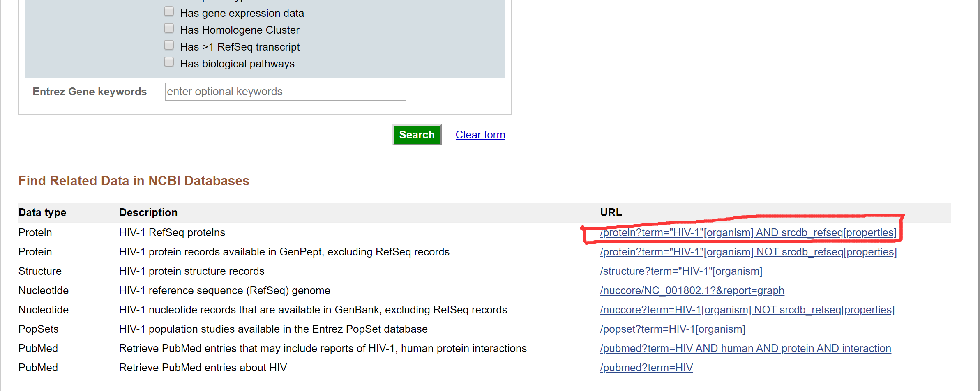Click the 'URL' column header
980x391 pixels.
[x=611, y=212]
